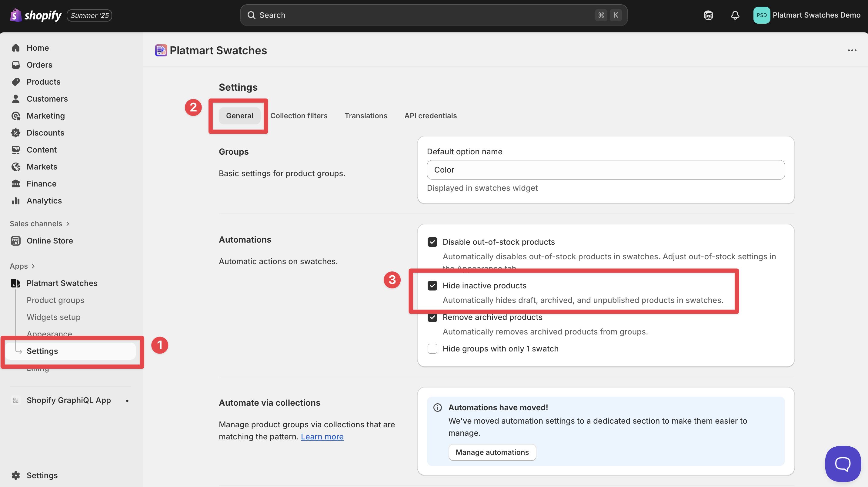868x487 pixels.
Task: Click the PSD store avatar
Action: [x=762, y=15]
